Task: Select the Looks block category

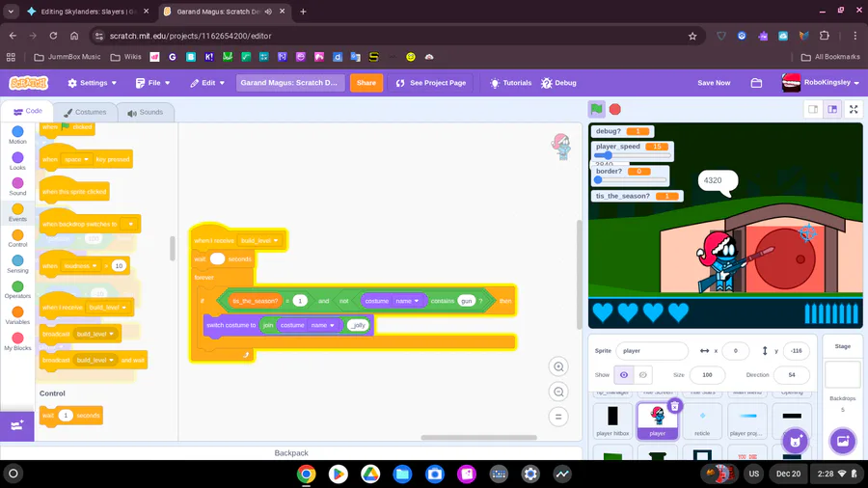Action: click(17, 161)
